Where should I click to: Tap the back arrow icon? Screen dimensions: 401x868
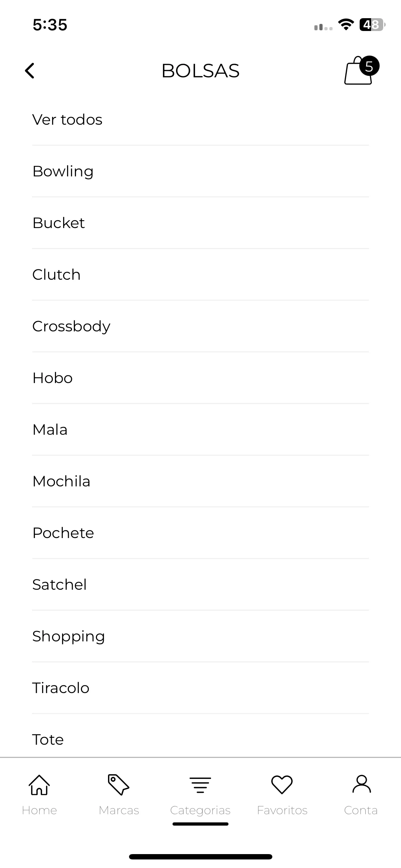click(x=30, y=71)
